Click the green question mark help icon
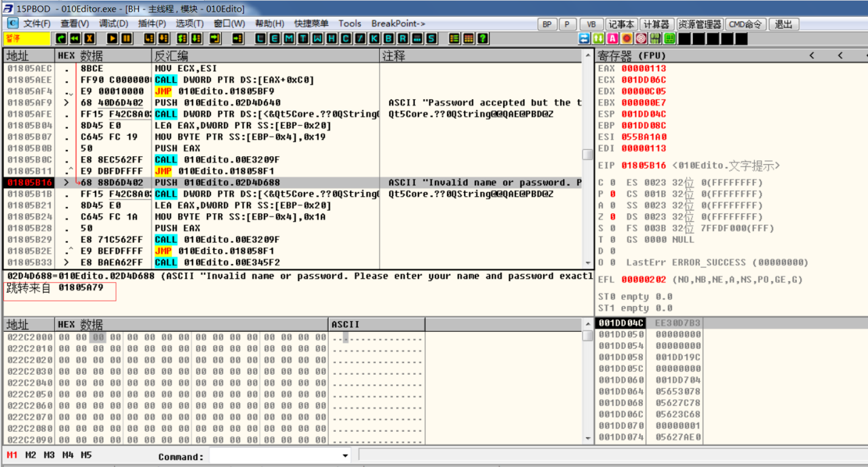This screenshot has height=467, width=868. point(483,39)
